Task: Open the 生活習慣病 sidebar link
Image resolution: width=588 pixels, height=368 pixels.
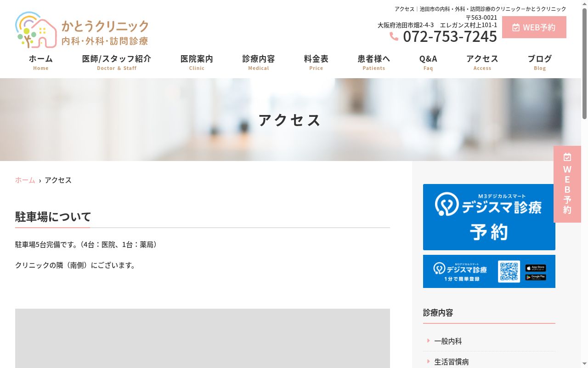Action: coord(452,362)
